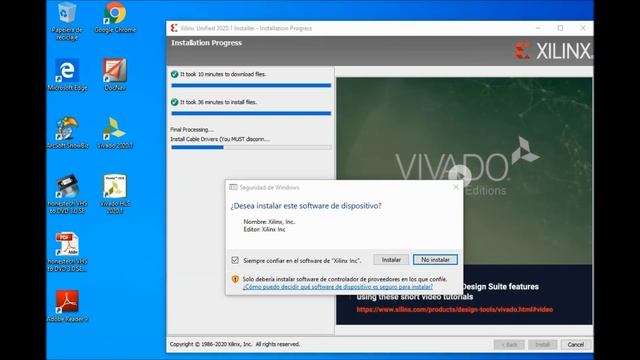Screen dimensions: 640x360
Task: Click the Installation Progress heading
Action: tap(207, 43)
